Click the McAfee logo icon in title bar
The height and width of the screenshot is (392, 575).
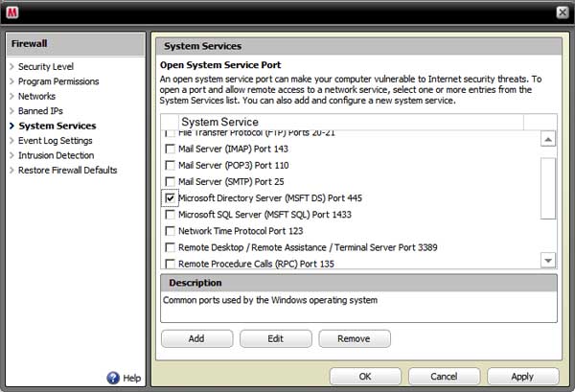pos(13,12)
